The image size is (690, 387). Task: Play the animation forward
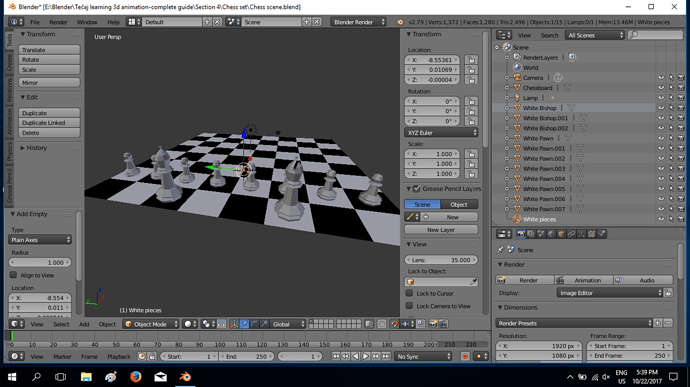[x=366, y=356]
